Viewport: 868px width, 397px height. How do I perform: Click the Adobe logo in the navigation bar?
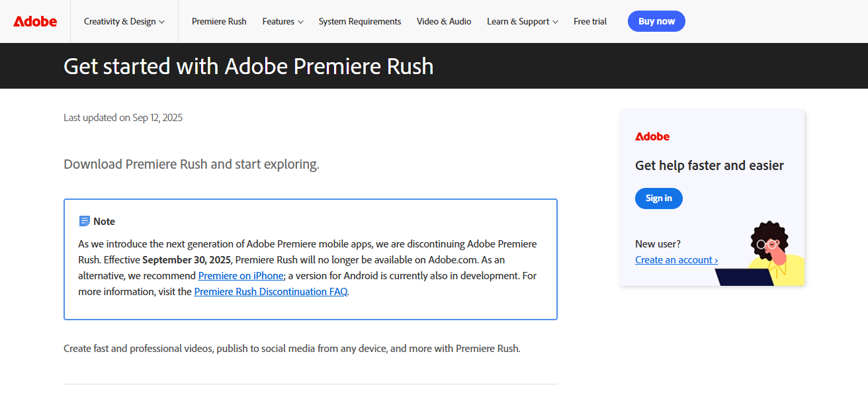34,21
